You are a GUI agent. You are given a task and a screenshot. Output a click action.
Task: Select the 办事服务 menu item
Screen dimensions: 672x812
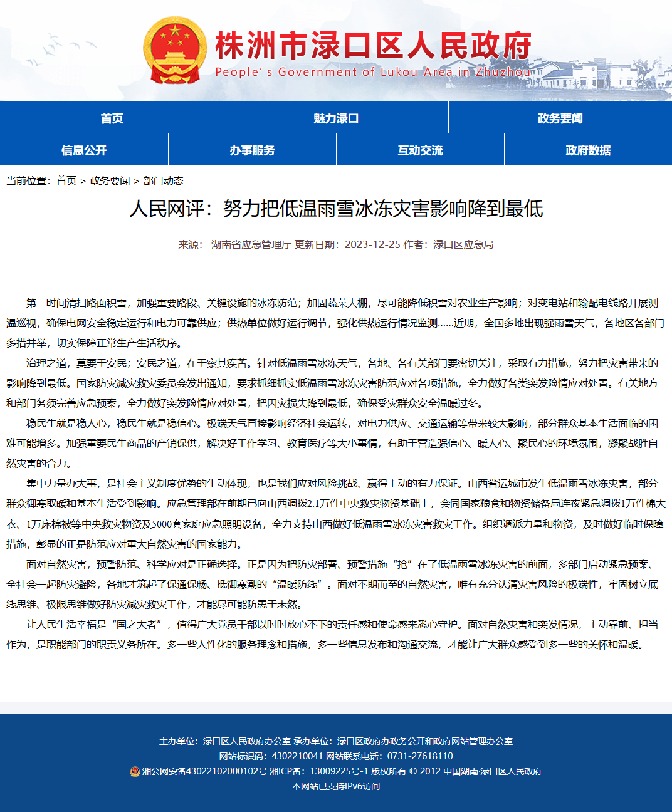tap(252, 150)
